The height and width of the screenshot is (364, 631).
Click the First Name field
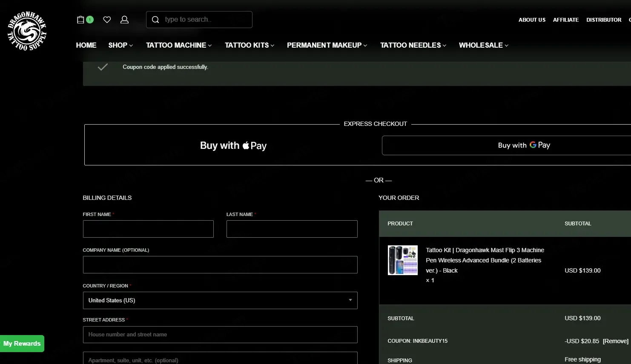pos(148,229)
